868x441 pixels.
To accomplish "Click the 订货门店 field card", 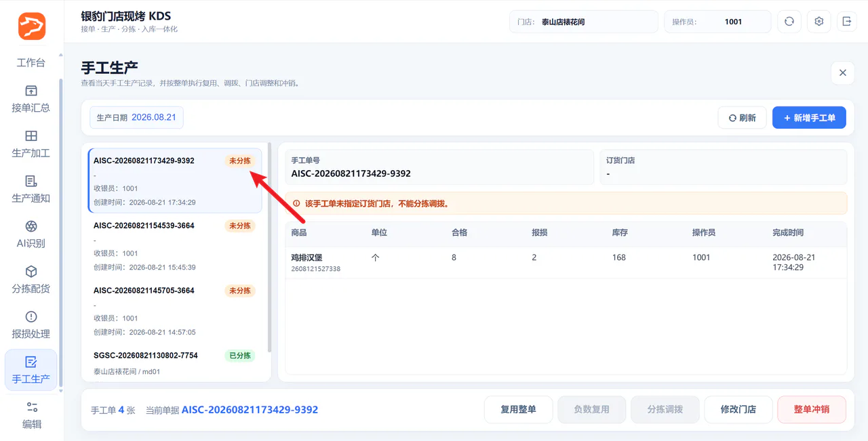I will [x=724, y=167].
